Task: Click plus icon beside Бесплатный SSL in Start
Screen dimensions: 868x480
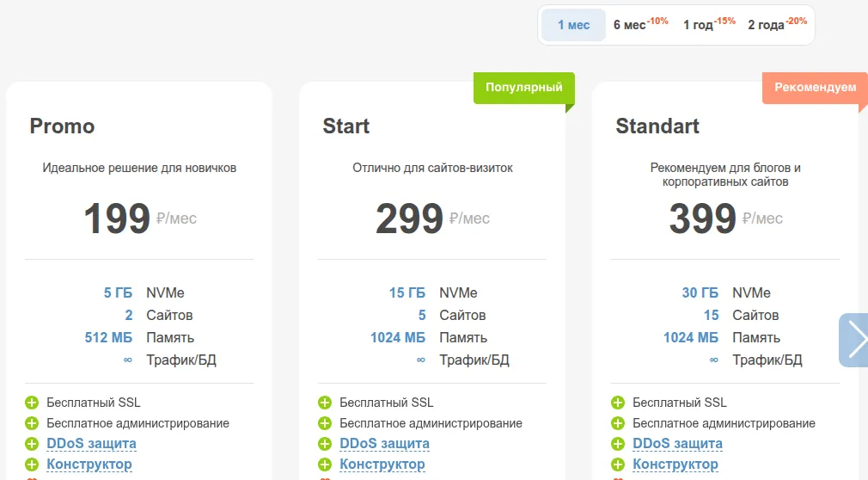Action: [325, 403]
